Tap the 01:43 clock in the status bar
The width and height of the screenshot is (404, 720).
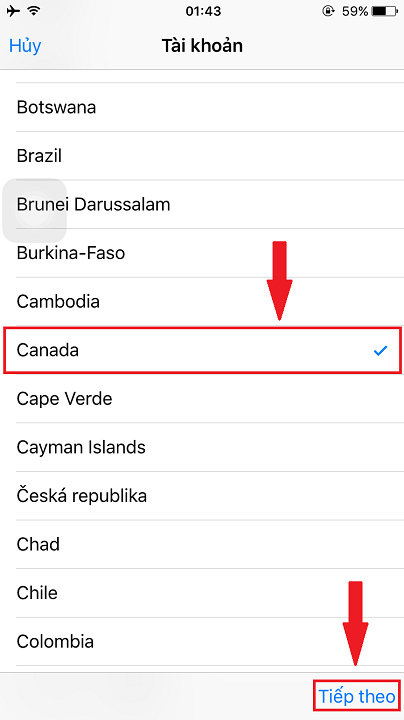[x=202, y=11]
